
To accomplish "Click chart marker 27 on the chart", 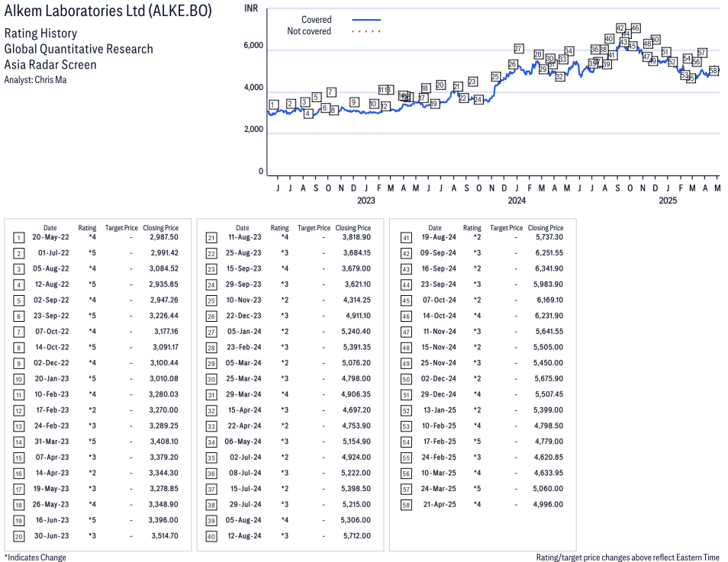I will 519,49.
